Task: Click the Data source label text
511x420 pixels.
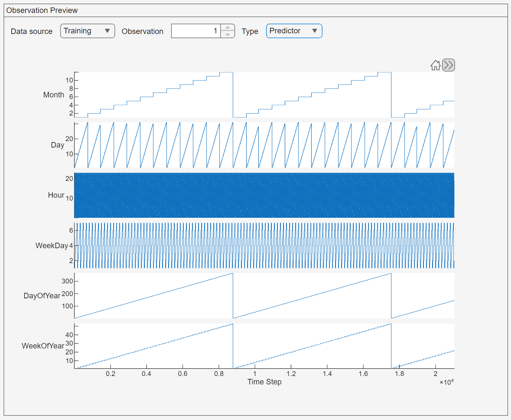Action: [31, 31]
